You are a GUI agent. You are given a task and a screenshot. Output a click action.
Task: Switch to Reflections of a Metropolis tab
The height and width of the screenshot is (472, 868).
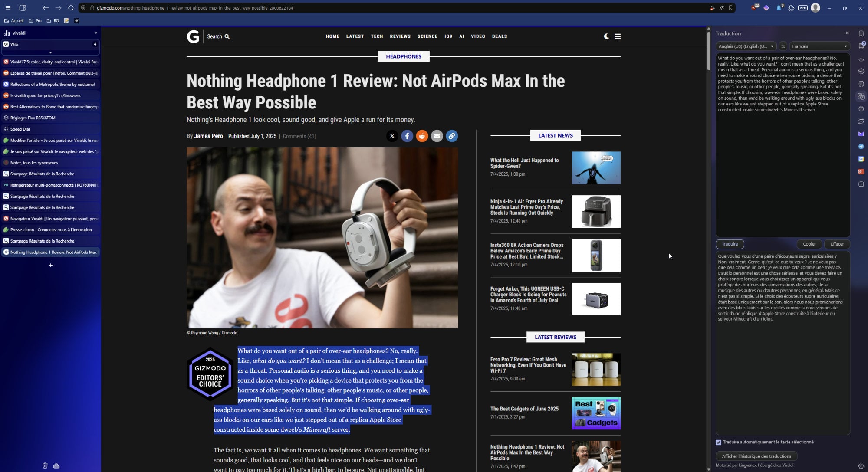(x=51, y=84)
